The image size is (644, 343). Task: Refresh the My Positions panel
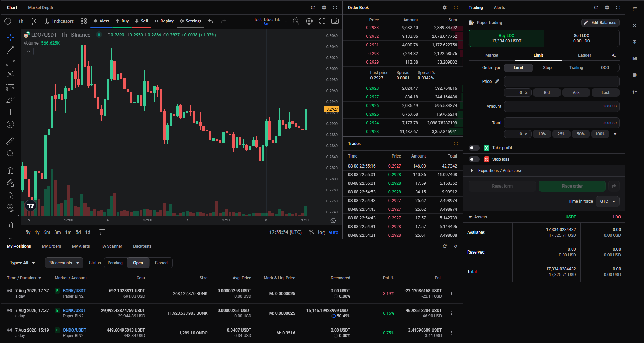click(x=445, y=246)
